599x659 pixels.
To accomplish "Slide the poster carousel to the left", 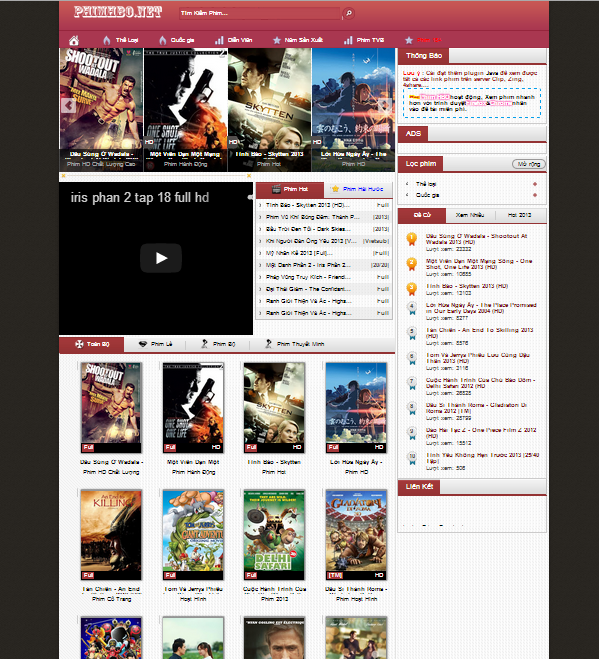I will [x=69, y=105].
